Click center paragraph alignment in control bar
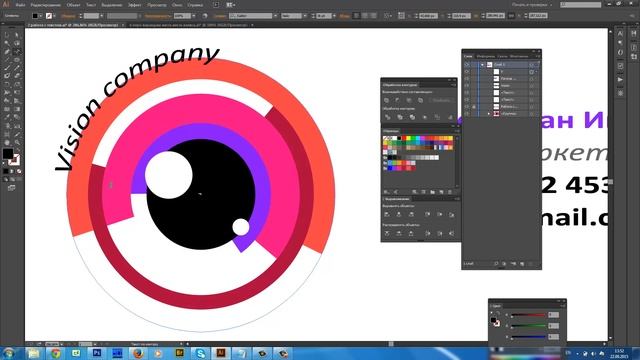This screenshot has height=360, width=640. 364,16
